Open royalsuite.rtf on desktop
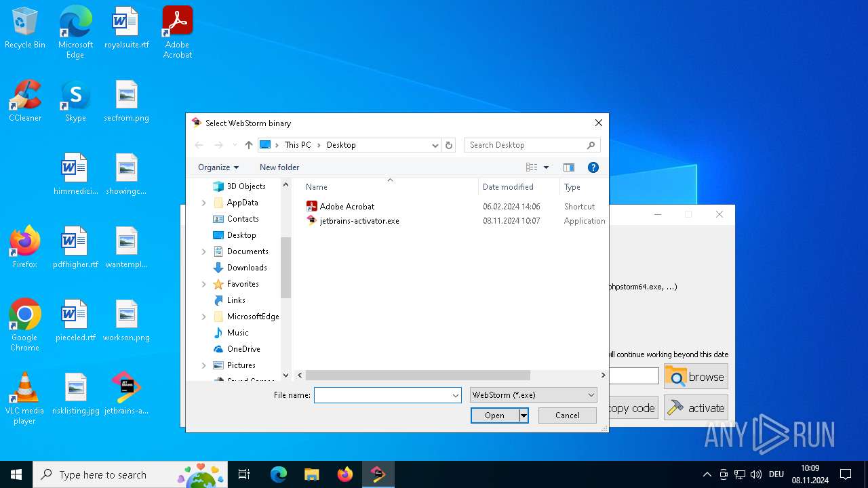This screenshot has height=488, width=868. 126,28
